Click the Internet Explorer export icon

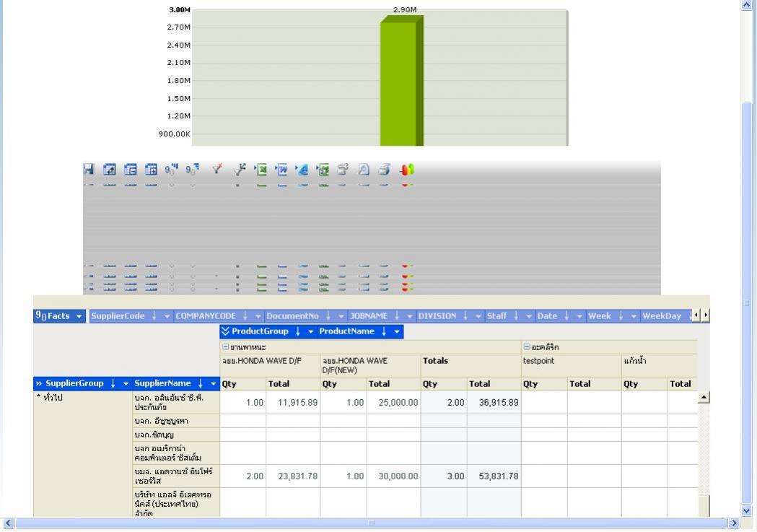302,169
